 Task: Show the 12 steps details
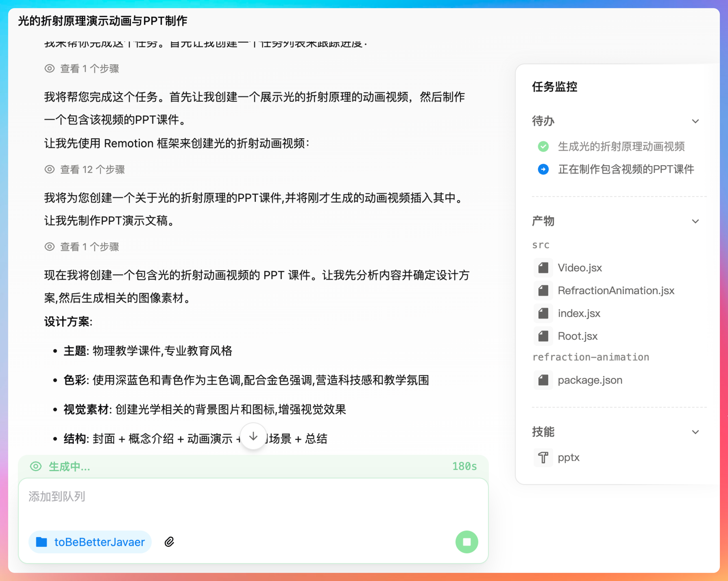92,169
